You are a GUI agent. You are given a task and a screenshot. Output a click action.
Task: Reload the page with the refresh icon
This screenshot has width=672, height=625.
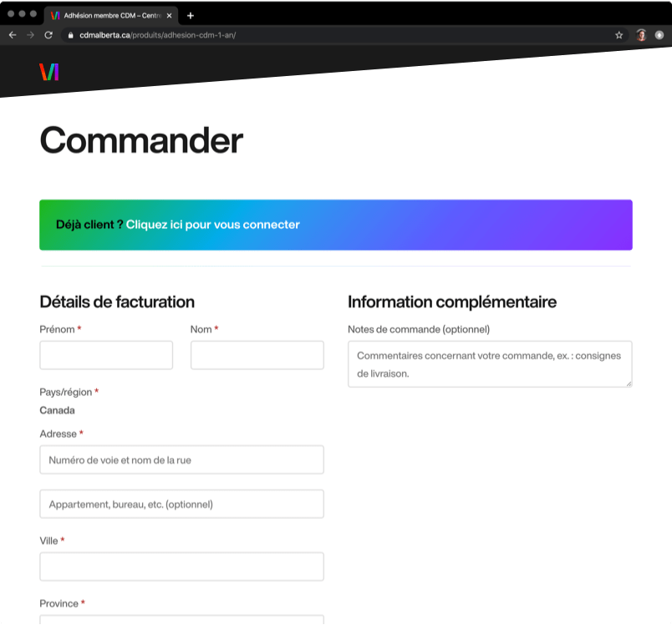(48, 35)
